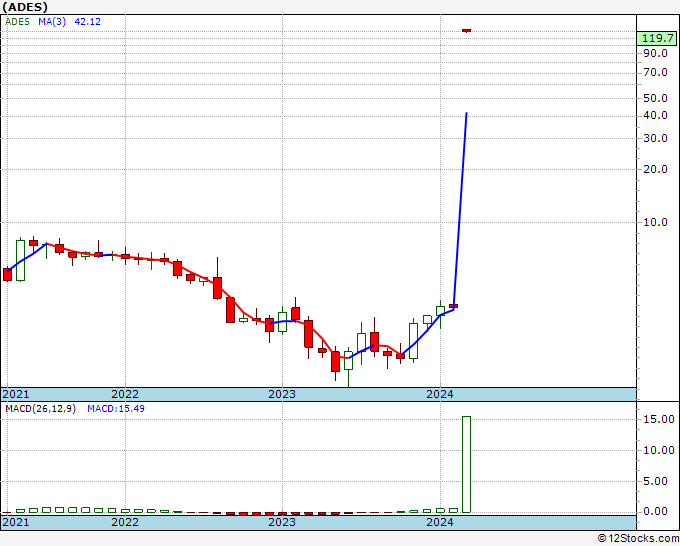Click the 40.0 price axis label

655,115
